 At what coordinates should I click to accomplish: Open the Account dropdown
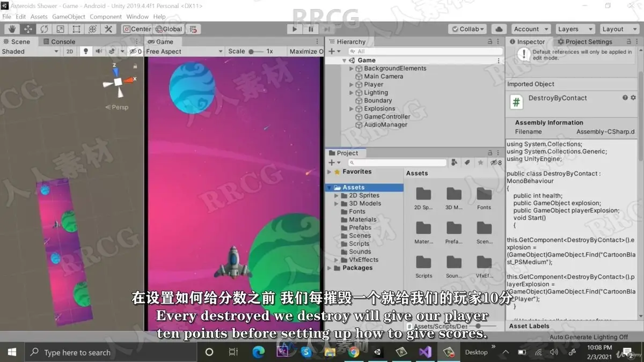(x=531, y=29)
